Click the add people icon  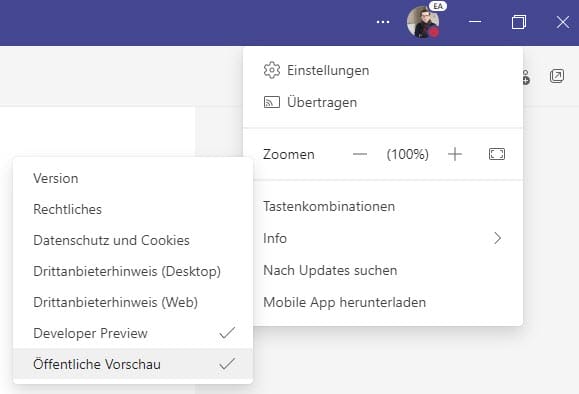coord(526,77)
